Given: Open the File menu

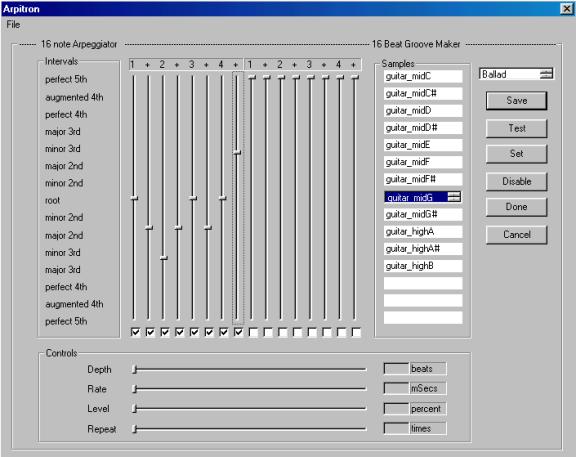Looking at the screenshot, I should [13, 25].
